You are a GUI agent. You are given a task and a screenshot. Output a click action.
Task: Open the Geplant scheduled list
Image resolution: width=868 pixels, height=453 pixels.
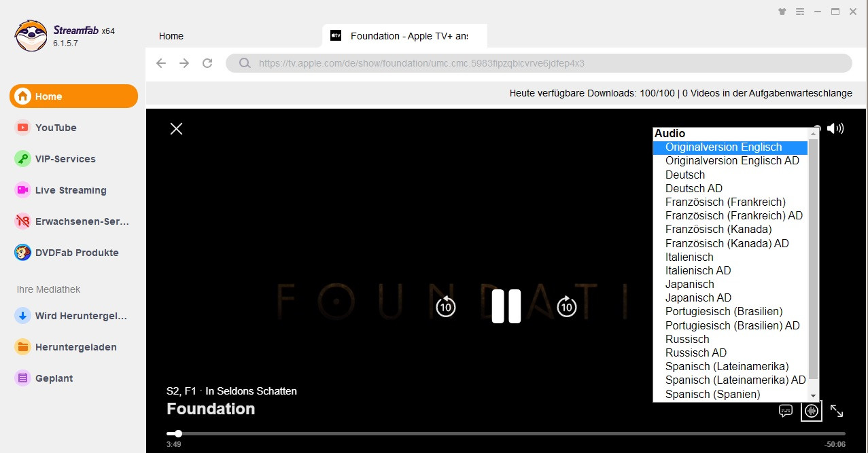[73, 378]
